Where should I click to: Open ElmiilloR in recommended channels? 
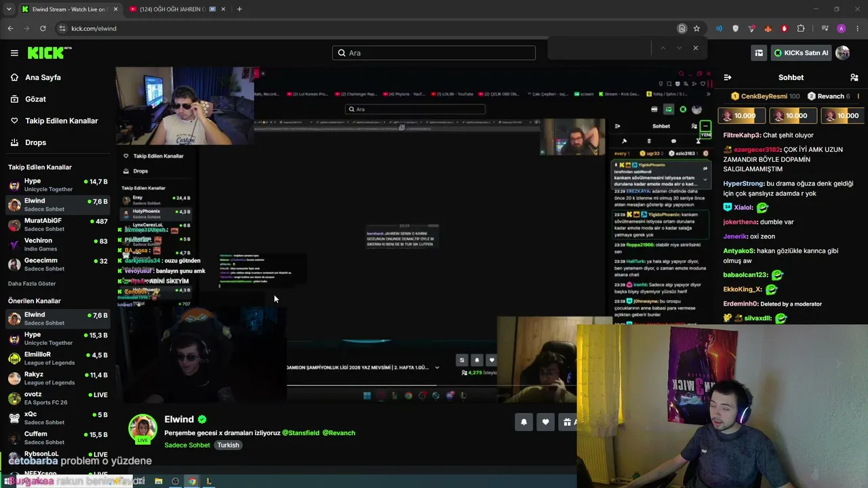[58, 358]
